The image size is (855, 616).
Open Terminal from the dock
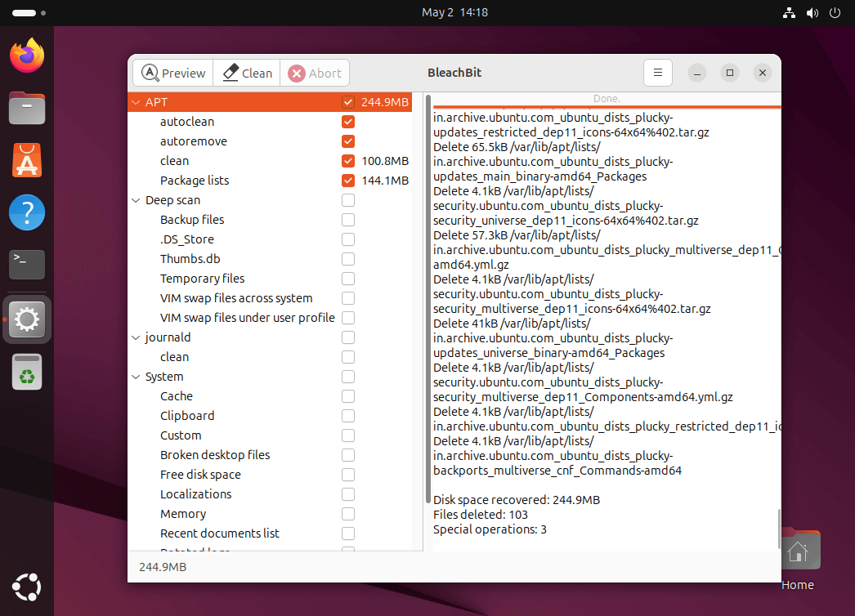tap(27, 265)
